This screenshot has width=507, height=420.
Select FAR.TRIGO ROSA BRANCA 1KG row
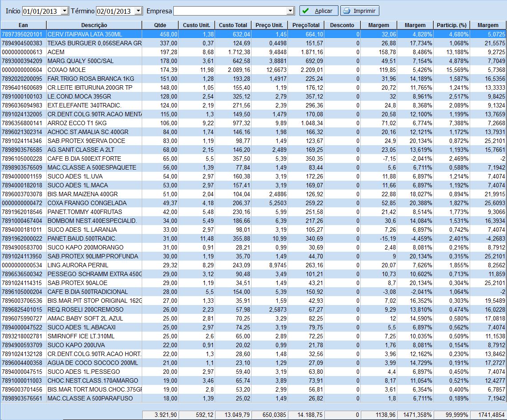tap(253, 79)
